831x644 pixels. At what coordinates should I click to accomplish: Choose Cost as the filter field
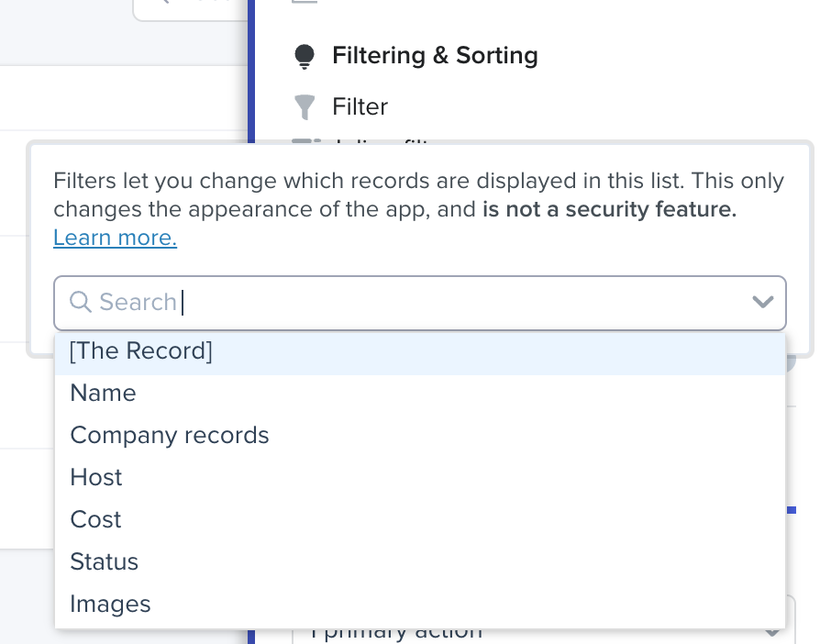click(95, 520)
